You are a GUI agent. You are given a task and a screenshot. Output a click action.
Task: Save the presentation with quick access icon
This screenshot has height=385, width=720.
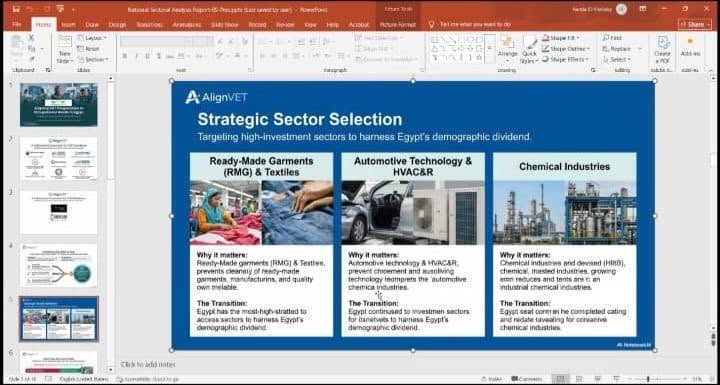point(17,9)
